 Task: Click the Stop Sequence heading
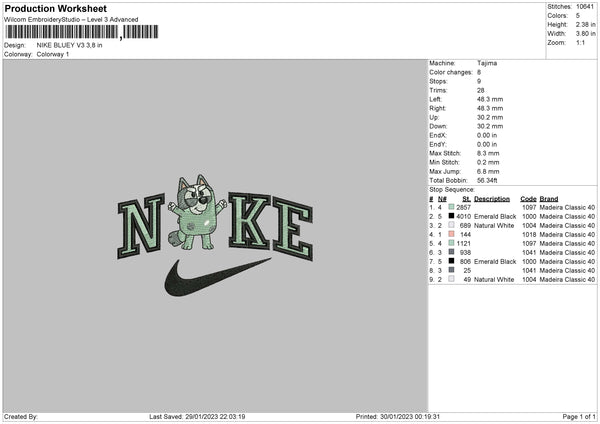point(452,190)
